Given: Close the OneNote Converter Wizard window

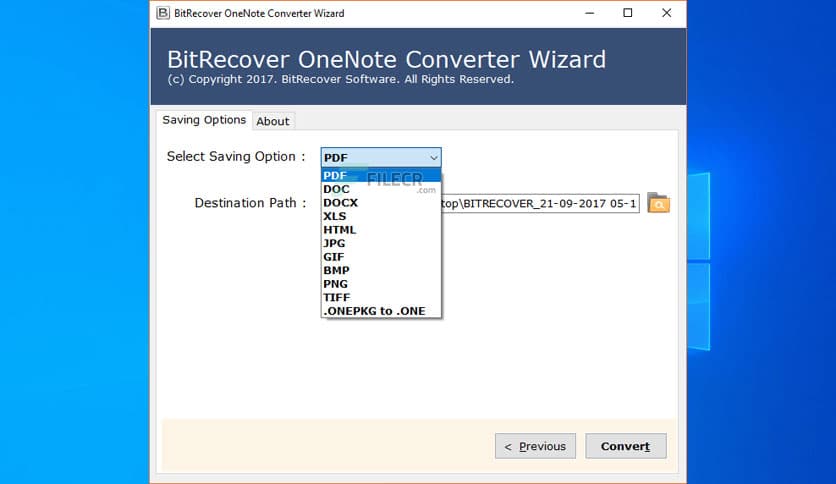Looking at the screenshot, I should [666, 13].
